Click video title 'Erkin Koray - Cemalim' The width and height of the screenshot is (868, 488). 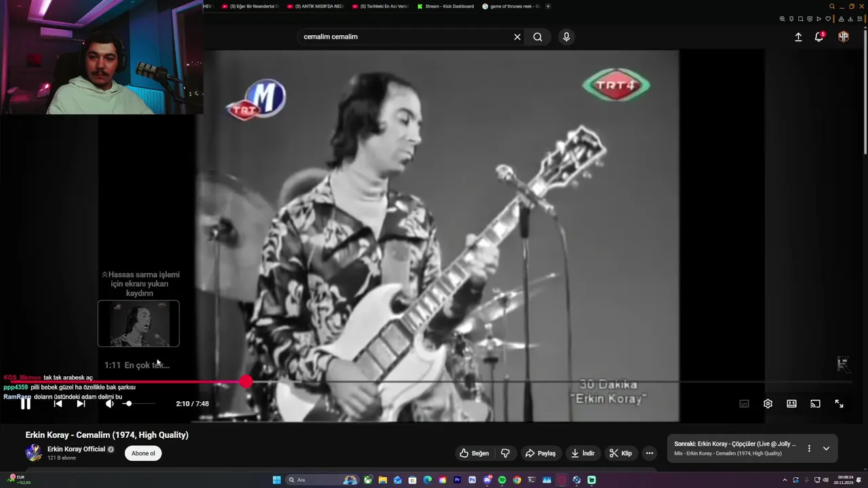[x=107, y=435]
